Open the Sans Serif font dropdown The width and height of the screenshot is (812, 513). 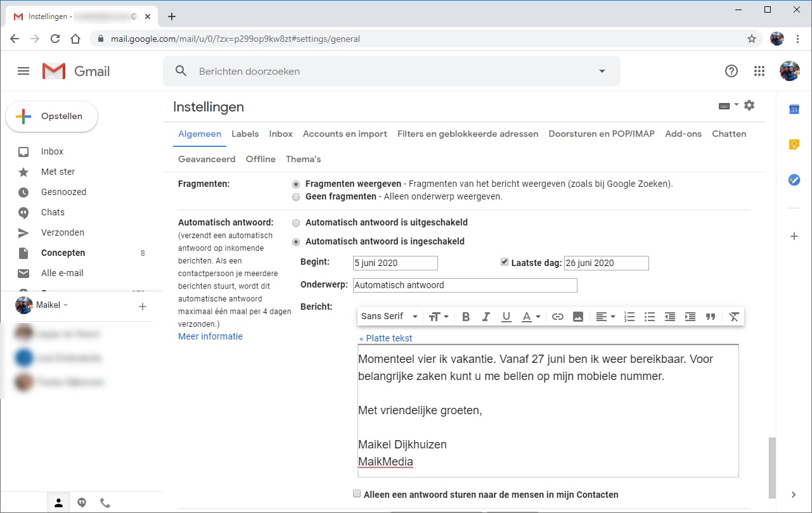click(x=389, y=317)
